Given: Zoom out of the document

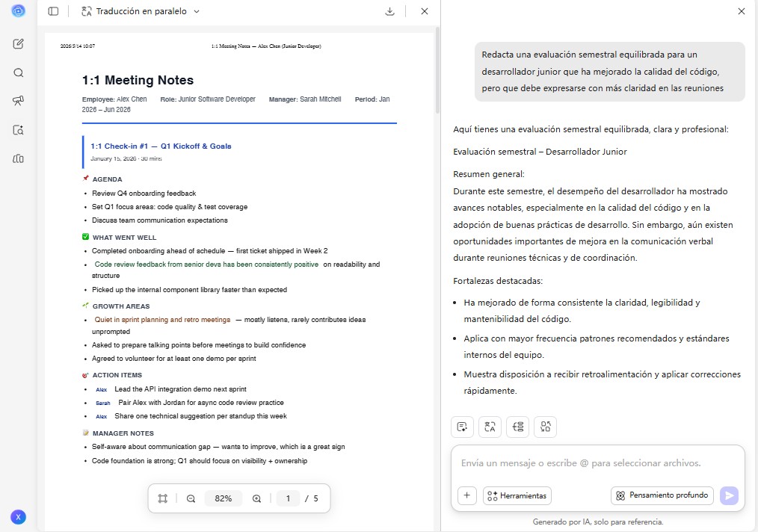Looking at the screenshot, I should (x=191, y=498).
